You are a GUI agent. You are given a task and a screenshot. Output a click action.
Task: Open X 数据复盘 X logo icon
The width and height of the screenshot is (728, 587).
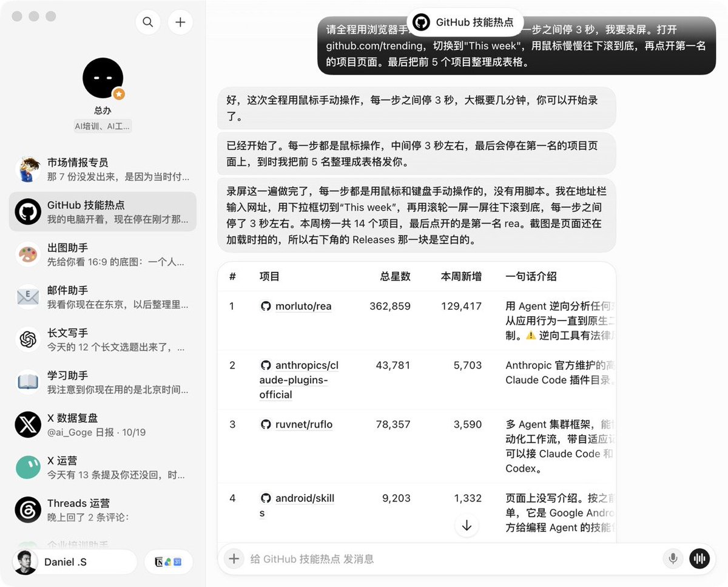28,424
